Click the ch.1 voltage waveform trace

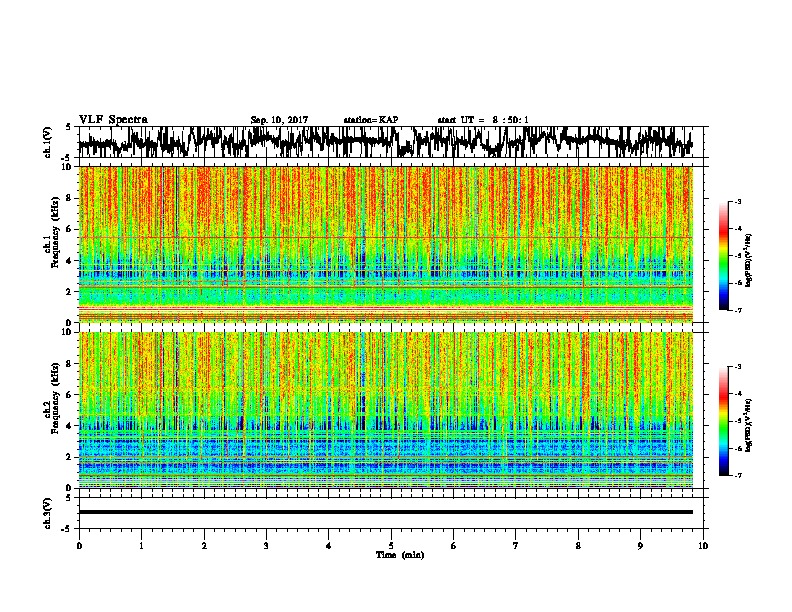pos(386,142)
